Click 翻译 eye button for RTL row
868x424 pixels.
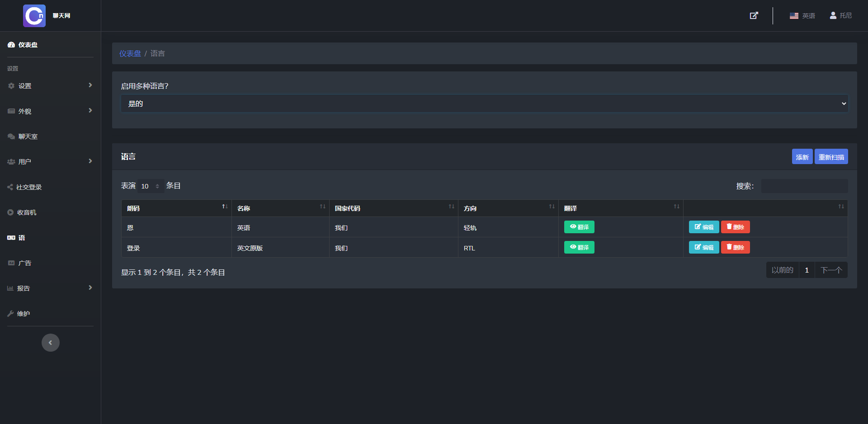(579, 247)
